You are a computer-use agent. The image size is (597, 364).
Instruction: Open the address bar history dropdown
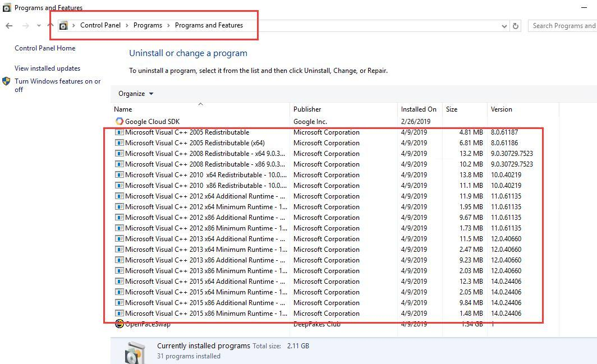pos(504,26)
